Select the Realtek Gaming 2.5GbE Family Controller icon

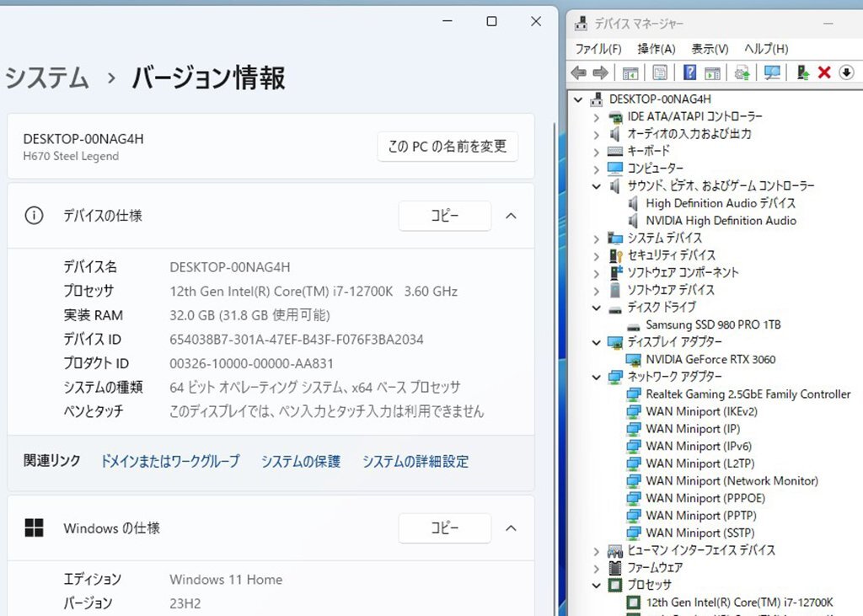pos(634,394)
